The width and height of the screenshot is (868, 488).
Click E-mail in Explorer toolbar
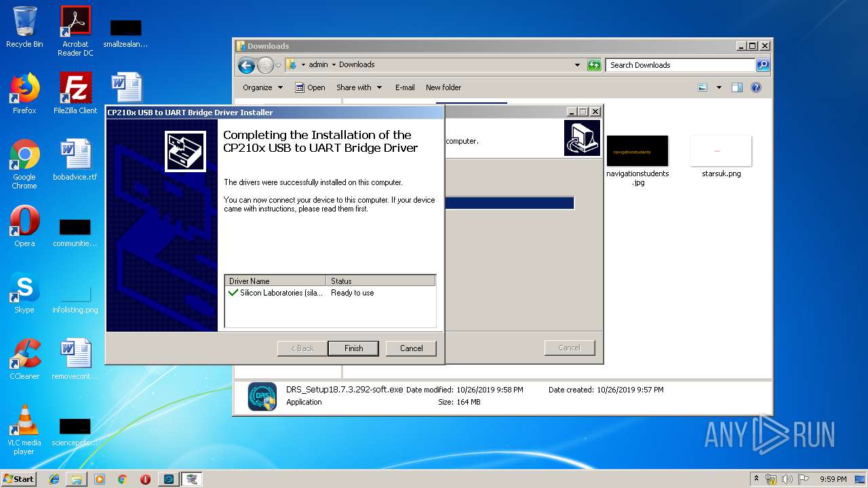(405, 87)
